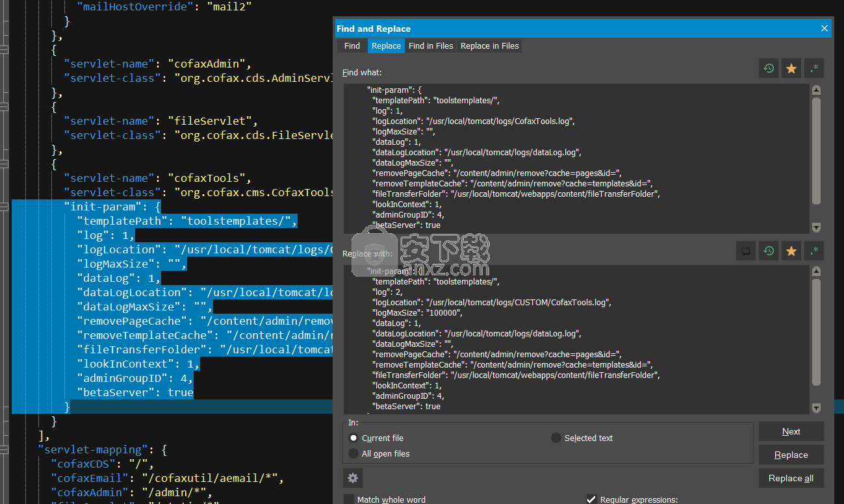Click the Find what scrollbar up arrow
Image resolution: width=844 pixels, height=504 pixels.
pyautogui.click(x=816, y=90)
